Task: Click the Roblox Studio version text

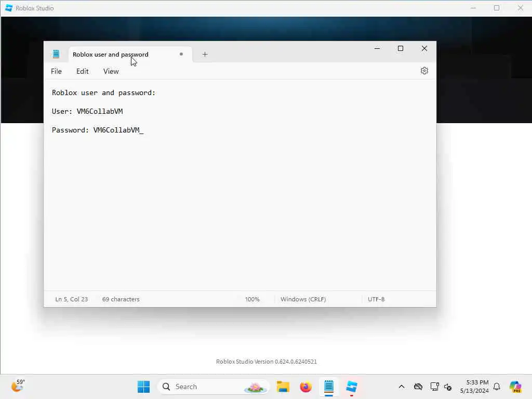Action: (x=267, y=362)
